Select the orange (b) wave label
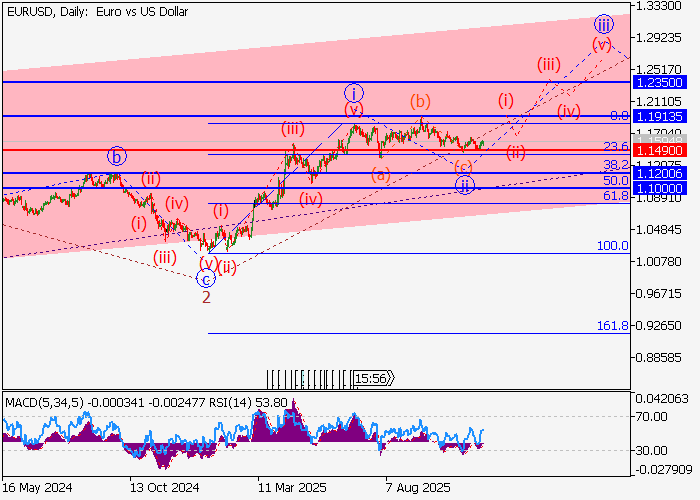The image size is (700, 500). [x=421, y=101]
